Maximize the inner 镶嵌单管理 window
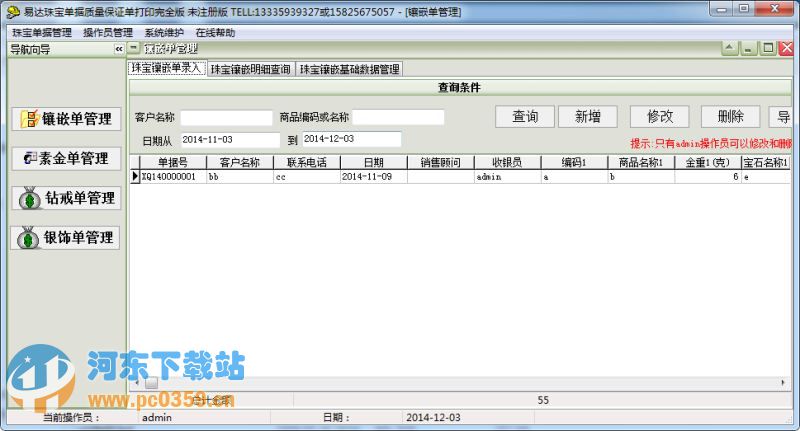The image size is (800, 431). coord(768,48)
